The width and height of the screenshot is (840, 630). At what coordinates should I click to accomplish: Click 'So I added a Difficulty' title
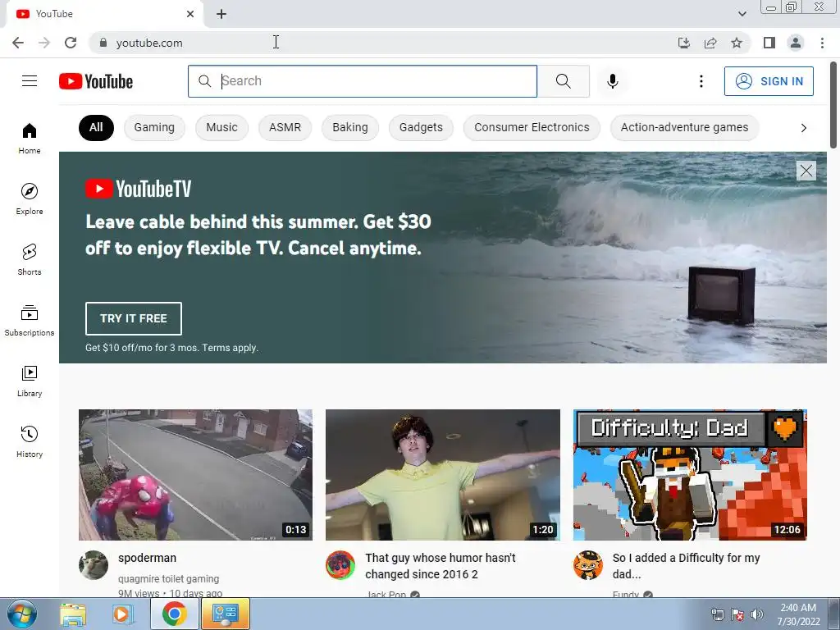[687, 566]
